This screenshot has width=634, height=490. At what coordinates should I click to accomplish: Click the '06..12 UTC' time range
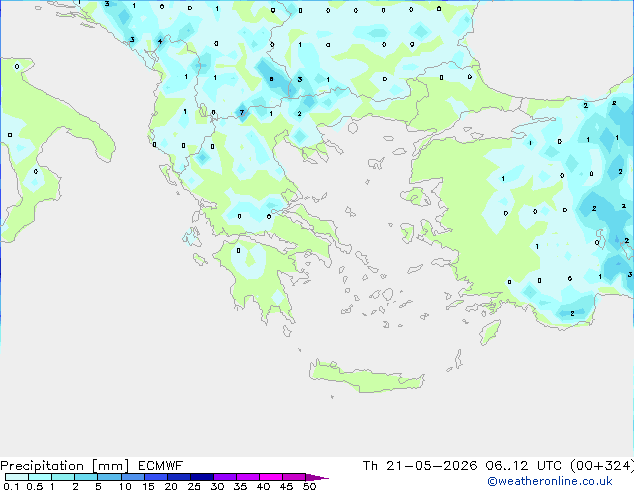coord(524,466)
